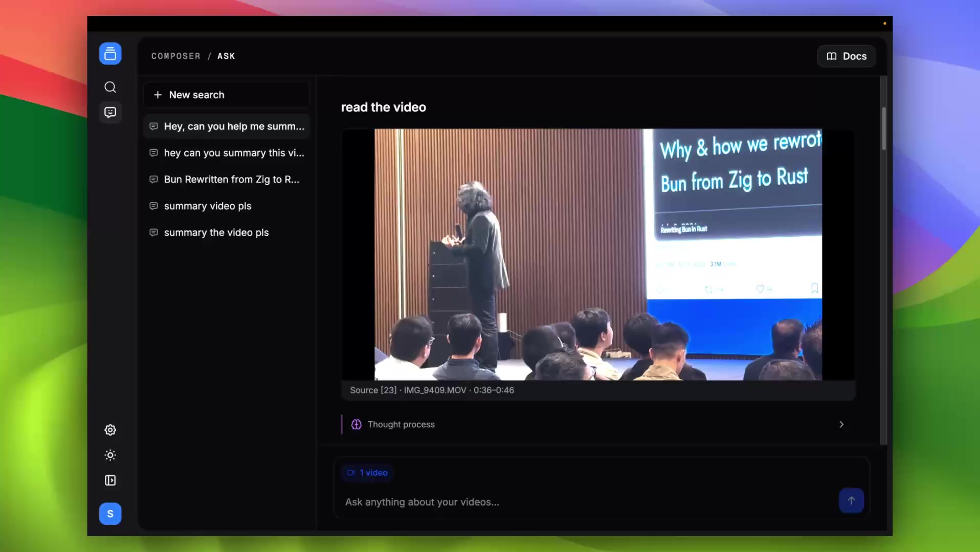Play the video clip thumbnail

click(598, 255)
